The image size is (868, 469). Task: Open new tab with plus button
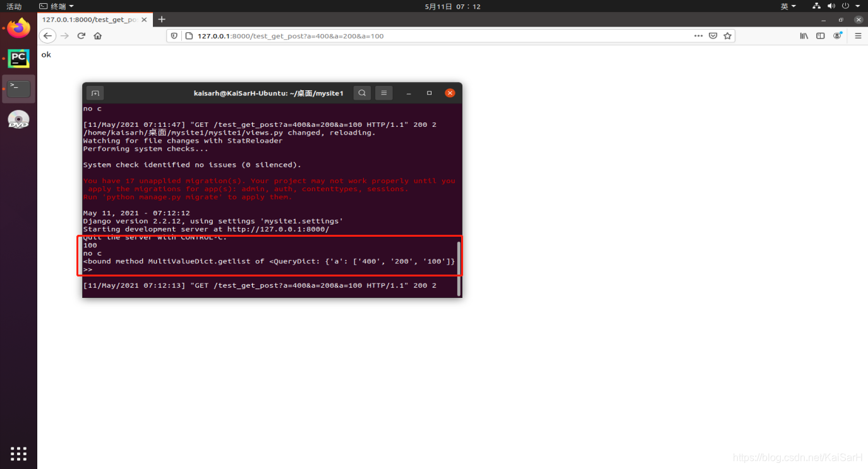(162, 20)
